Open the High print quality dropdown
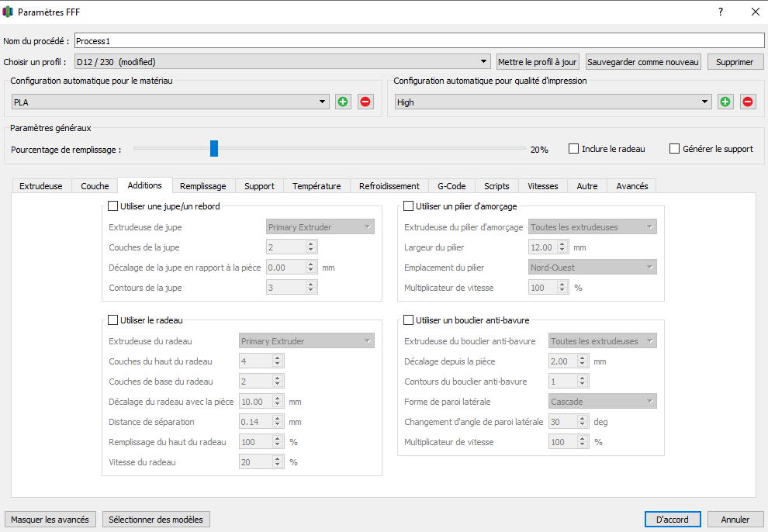768x532 pixels. pos(553,102)
